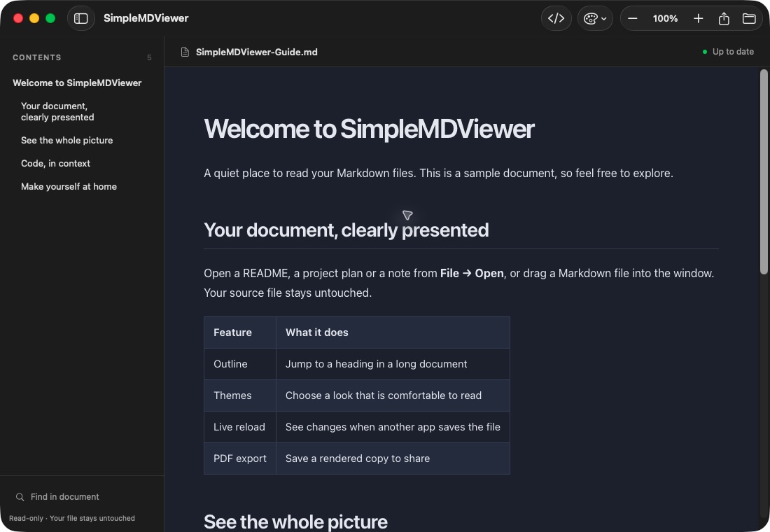Select the PDF export table cell
The image size is (770, 532).
[240, 458]
